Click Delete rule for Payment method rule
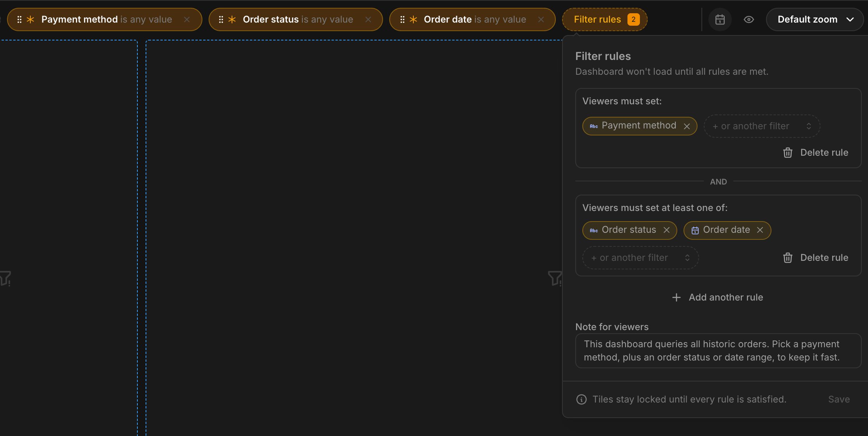 point(815,153)
